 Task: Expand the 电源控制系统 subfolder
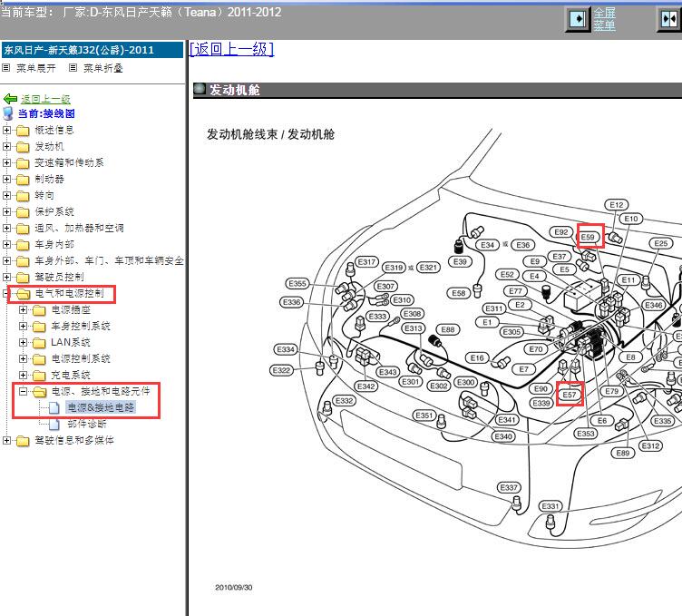(23, 358)
